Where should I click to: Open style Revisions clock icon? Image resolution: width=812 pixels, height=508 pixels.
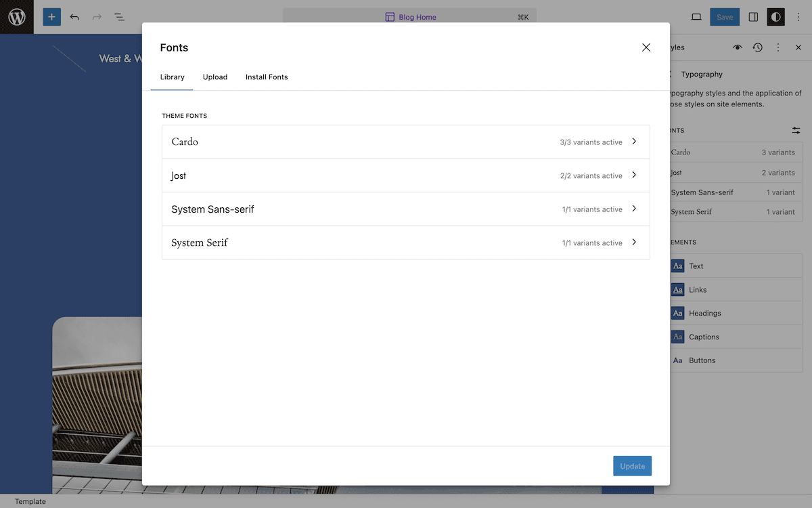pyautogui.click(x=757, y=47)
